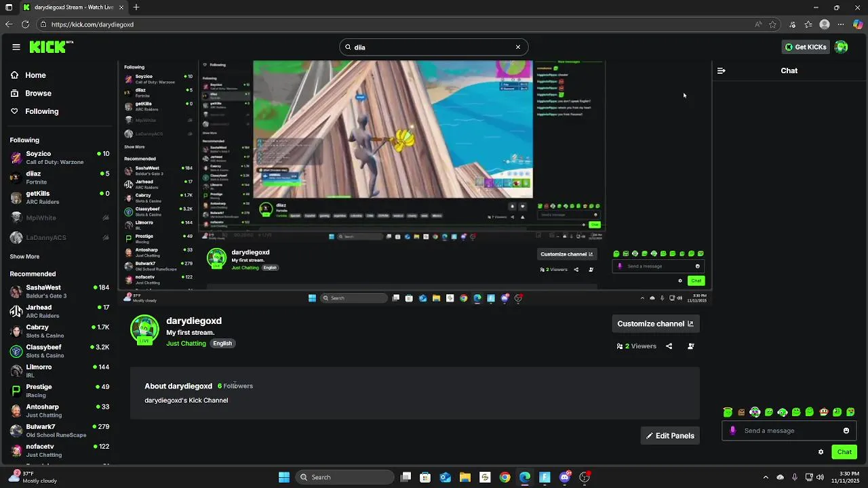Select offline channel LaDannyACS in sidebar
The height and width of the screenshot is (488, 868).
(60, 238)
